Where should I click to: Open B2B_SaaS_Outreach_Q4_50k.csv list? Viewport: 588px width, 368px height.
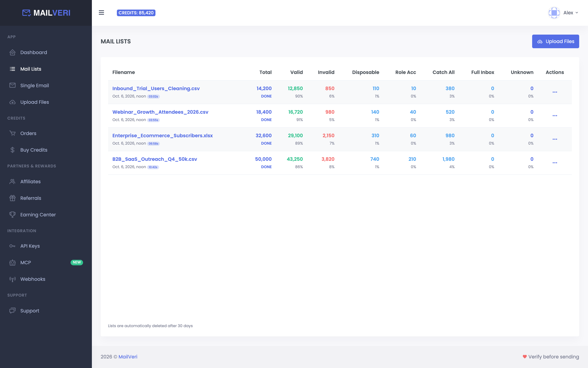point(155,159)
